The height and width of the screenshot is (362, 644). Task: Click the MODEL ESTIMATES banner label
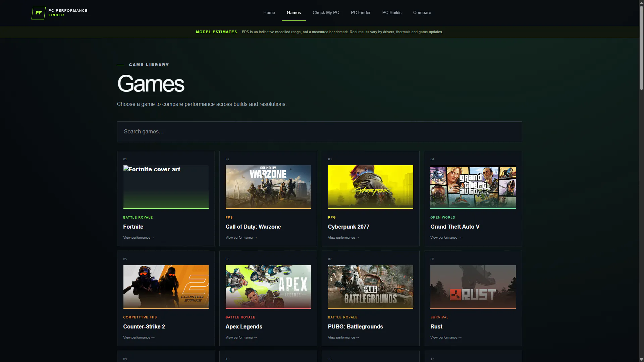[216, 32]
